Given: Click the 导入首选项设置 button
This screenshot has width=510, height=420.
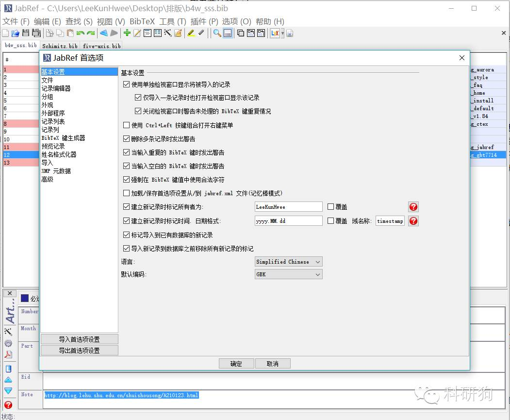Looking at the screenshot, I should click(x=80, y=339).
